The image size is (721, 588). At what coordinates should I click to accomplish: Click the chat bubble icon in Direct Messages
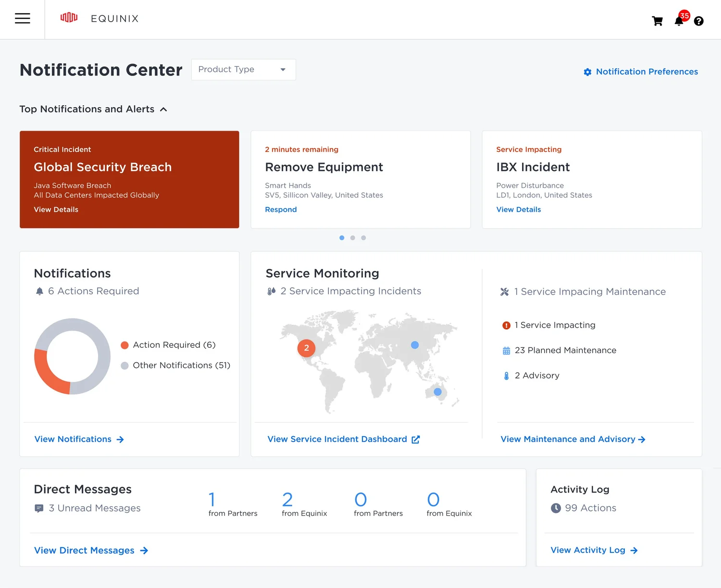(39, 508)
